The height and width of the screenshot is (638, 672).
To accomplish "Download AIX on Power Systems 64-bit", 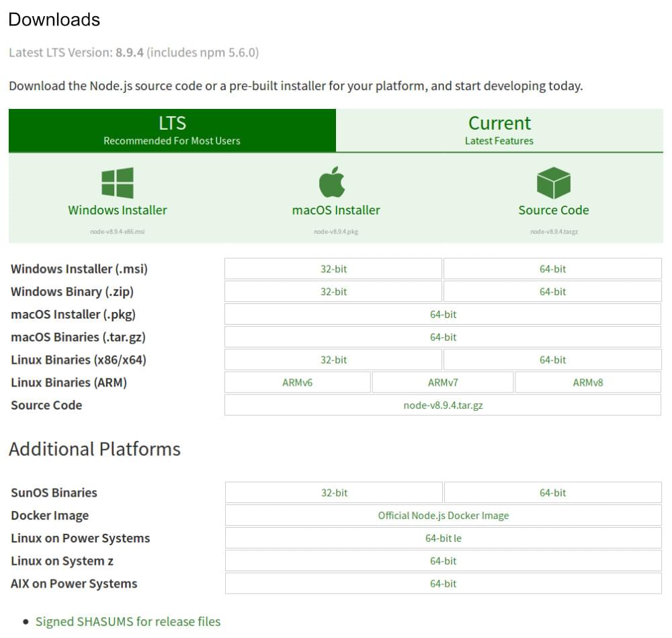I will click(443, 584).
